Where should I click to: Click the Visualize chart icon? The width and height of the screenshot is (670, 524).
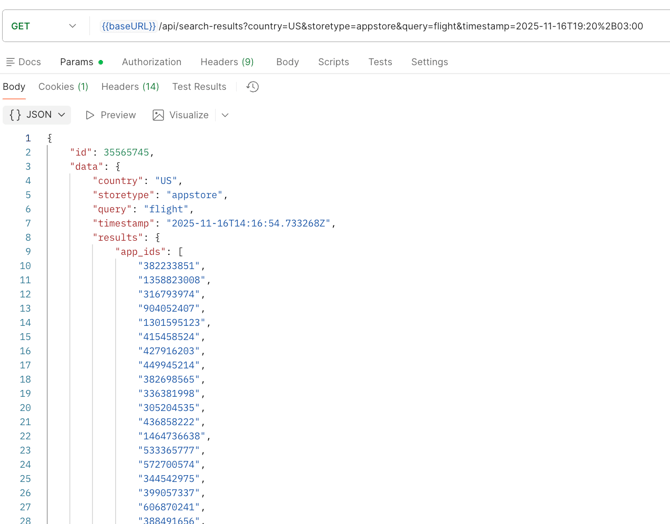click(x=158, y=115)
